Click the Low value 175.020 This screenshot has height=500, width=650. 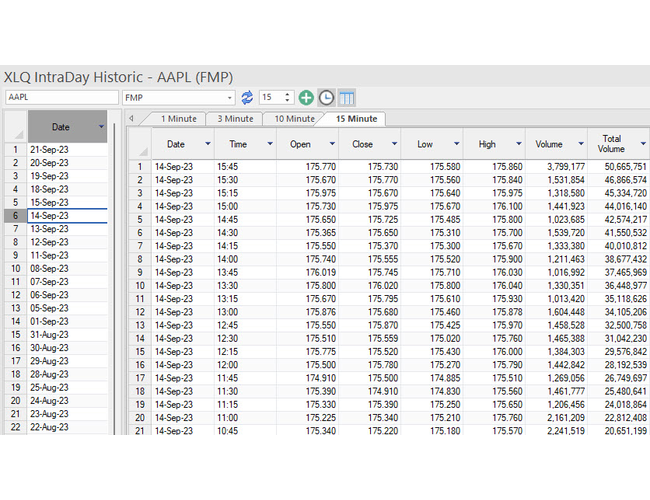coord(432,339)
